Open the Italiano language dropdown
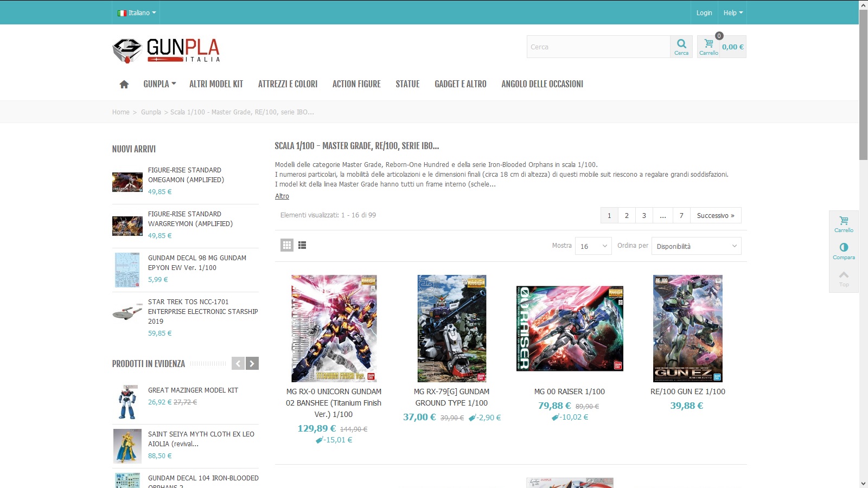 click(137, 12)
